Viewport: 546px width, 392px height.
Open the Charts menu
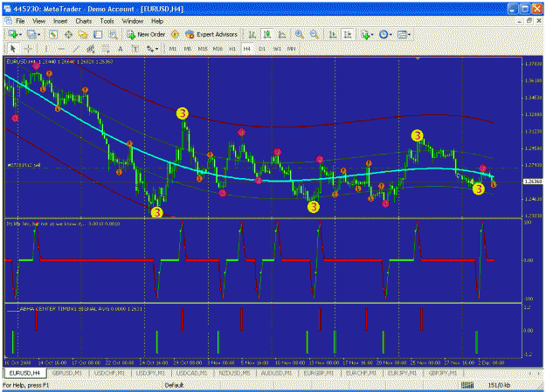pyautogui.click(x=84, y=21)
